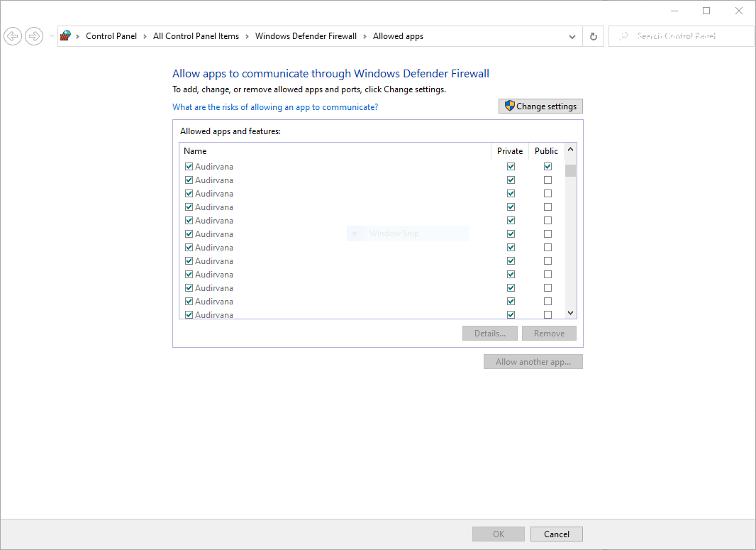Screen dimensions: 756x550
Task: Minimize the Allowed apps window
Action: tap(674, 11)
